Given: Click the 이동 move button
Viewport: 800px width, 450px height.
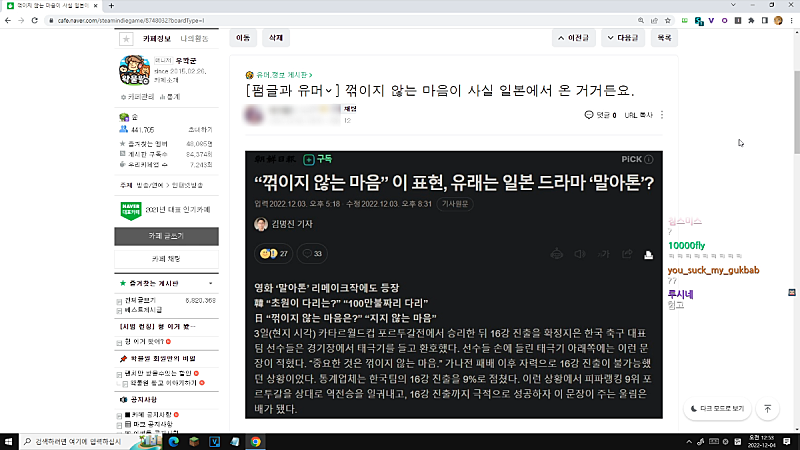Looking at the screenshot, I should point(243,38).
